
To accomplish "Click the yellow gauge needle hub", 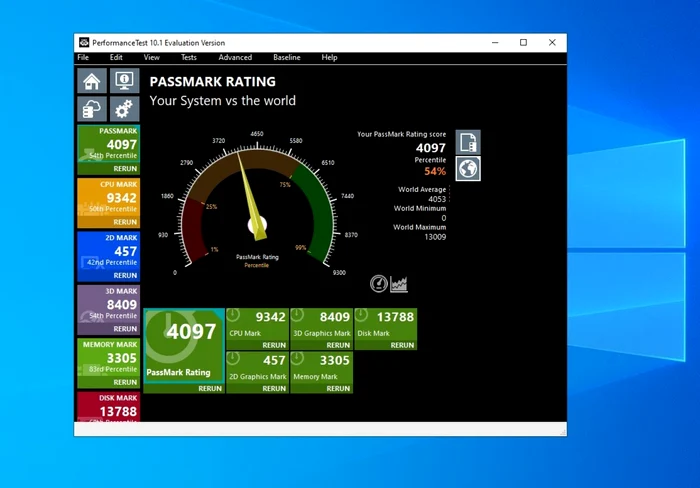I will (x=257, y=225).
